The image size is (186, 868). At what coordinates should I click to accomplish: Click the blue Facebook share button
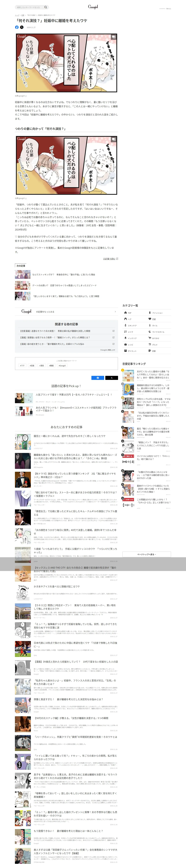coord(98,378)
